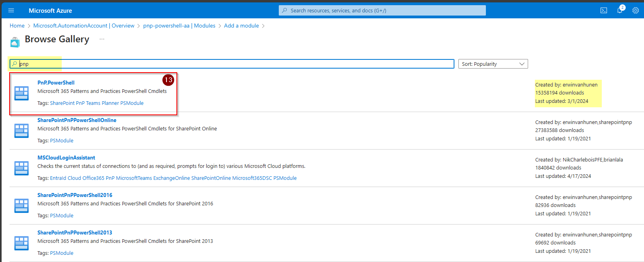The image size is (644, 262).
Task: Click PSModule tag under SharePointPnPPowerShellOnline
Action: [62, 140]
